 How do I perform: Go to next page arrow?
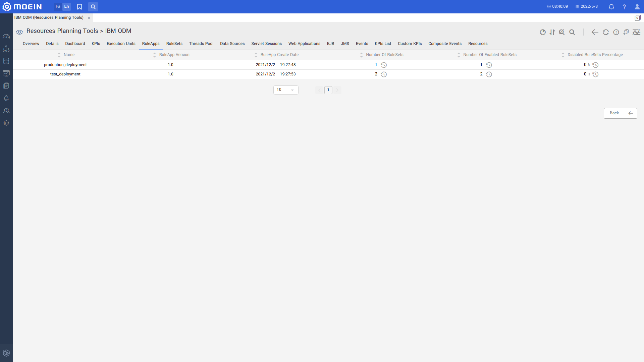tap(337, 90)
